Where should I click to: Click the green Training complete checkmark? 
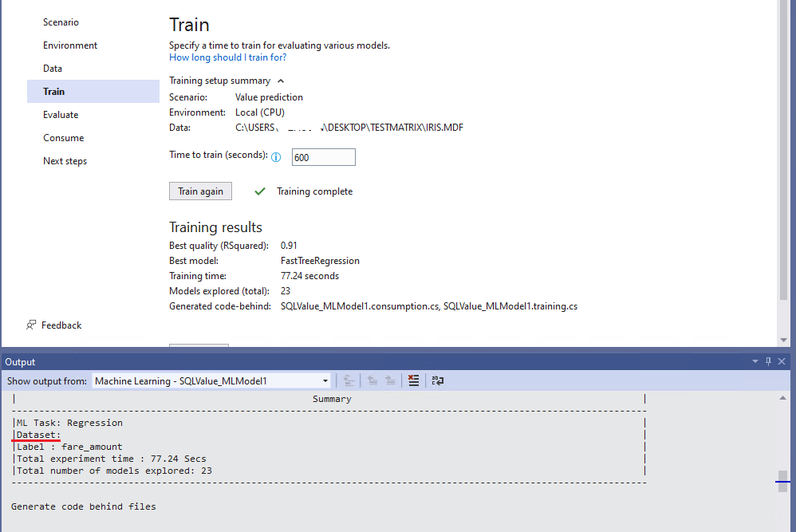260,191
